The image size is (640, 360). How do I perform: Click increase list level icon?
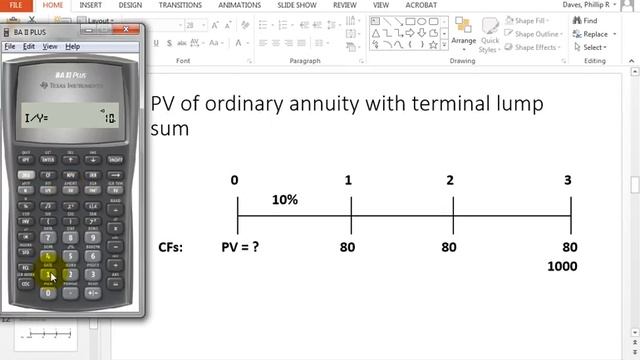[317, 25]
